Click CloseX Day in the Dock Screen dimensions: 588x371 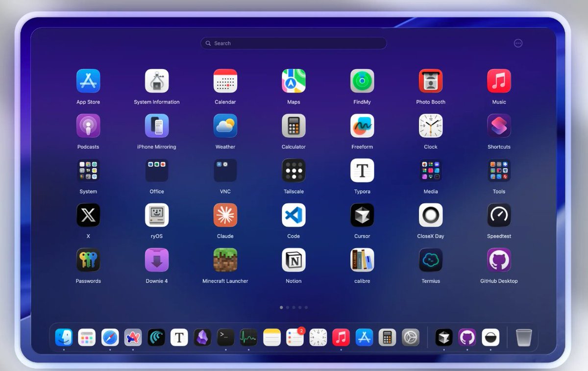coord(490,337)
